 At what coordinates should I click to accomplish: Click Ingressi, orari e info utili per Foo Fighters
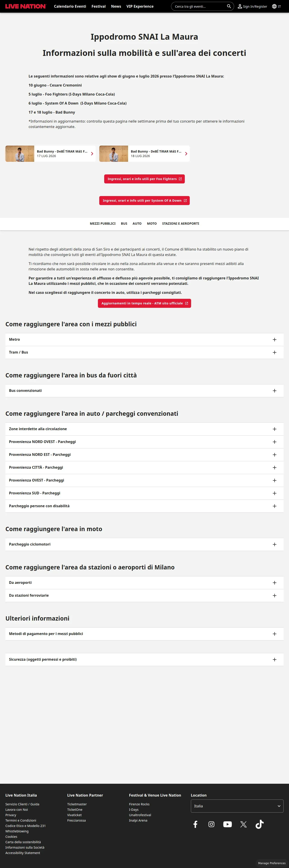[144, 179]
